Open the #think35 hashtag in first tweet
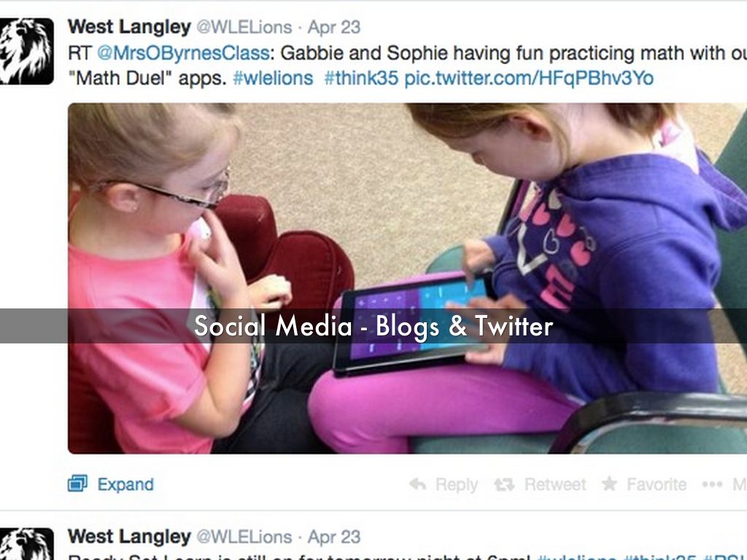Viewport: 747px width, 560px height. [x=361, y=78]
